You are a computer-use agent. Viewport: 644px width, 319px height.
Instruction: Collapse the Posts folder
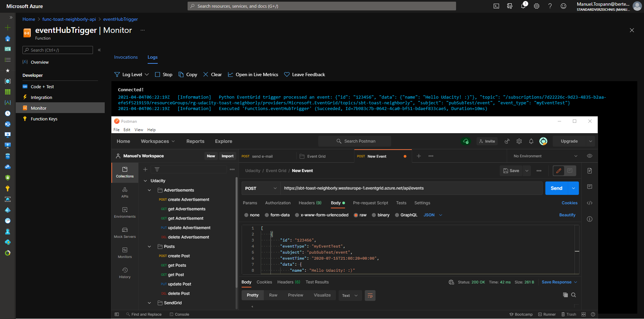(149, 247)
